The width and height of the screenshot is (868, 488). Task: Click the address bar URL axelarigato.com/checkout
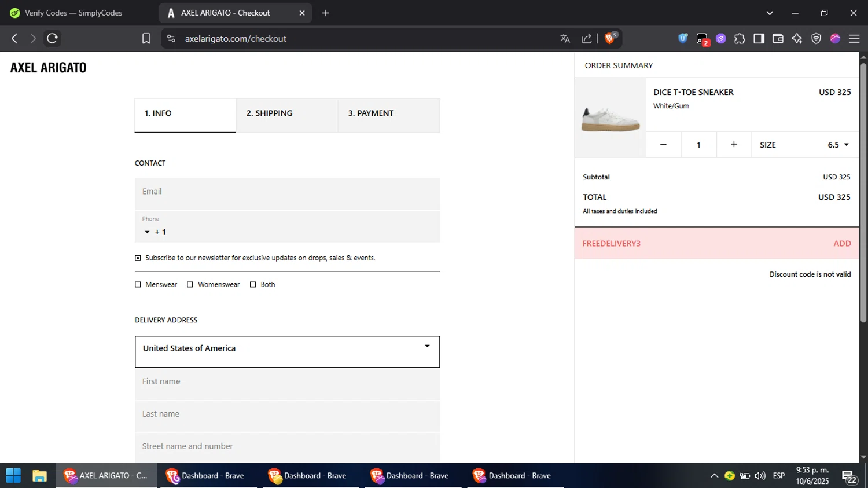(x=236, y=39)
